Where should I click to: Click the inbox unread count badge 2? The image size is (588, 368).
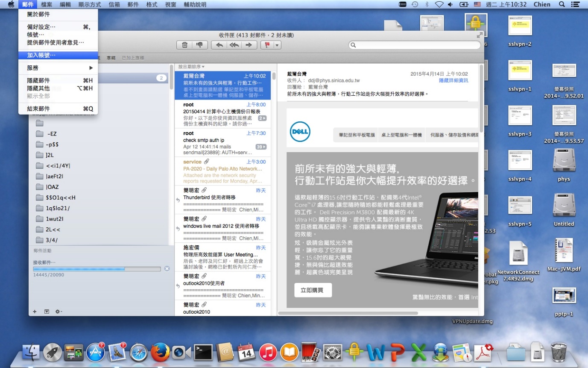161,78
